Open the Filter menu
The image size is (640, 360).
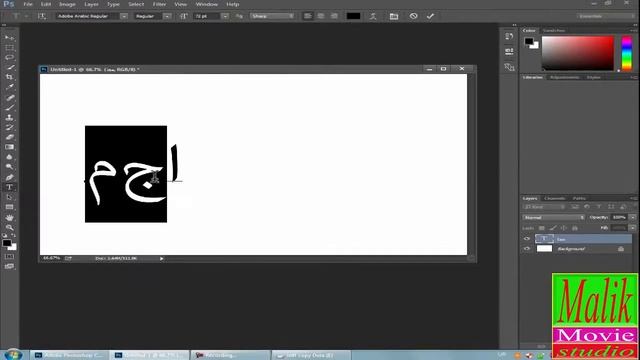tap(159, 4)
